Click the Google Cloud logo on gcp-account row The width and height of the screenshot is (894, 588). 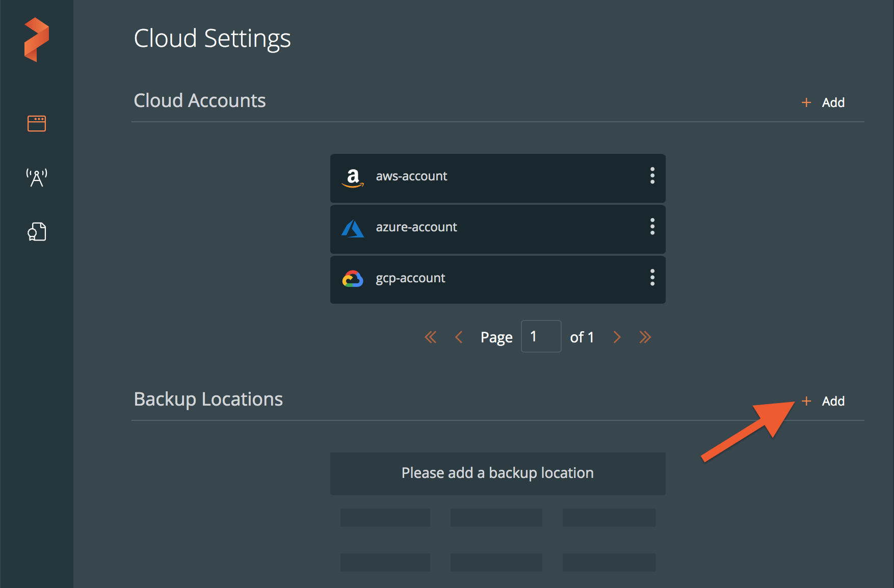click(x=353, y=279)
